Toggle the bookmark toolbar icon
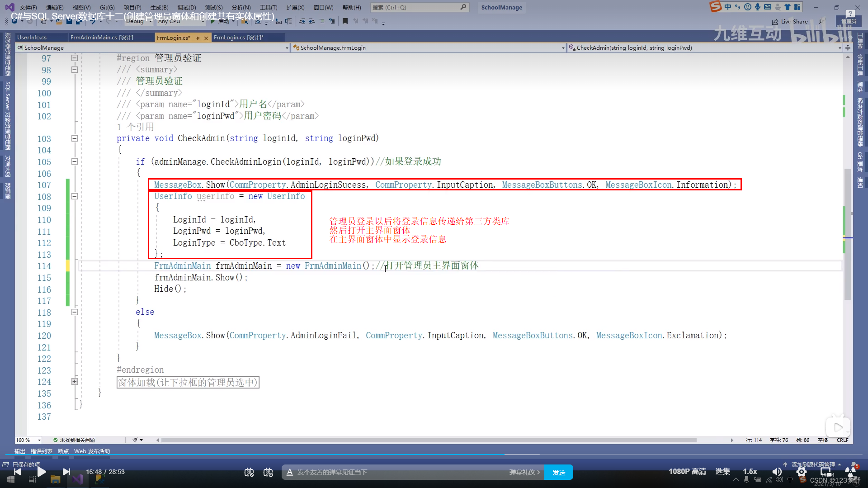Screen dimensions: 868x488 pyautogui.click(x=345, y=21)
